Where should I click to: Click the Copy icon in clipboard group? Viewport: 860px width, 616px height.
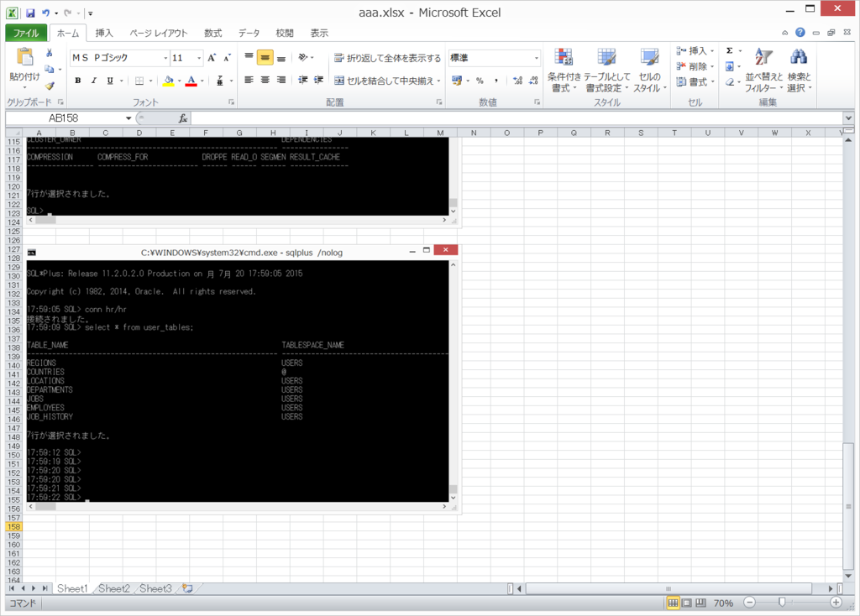point(50,69)
